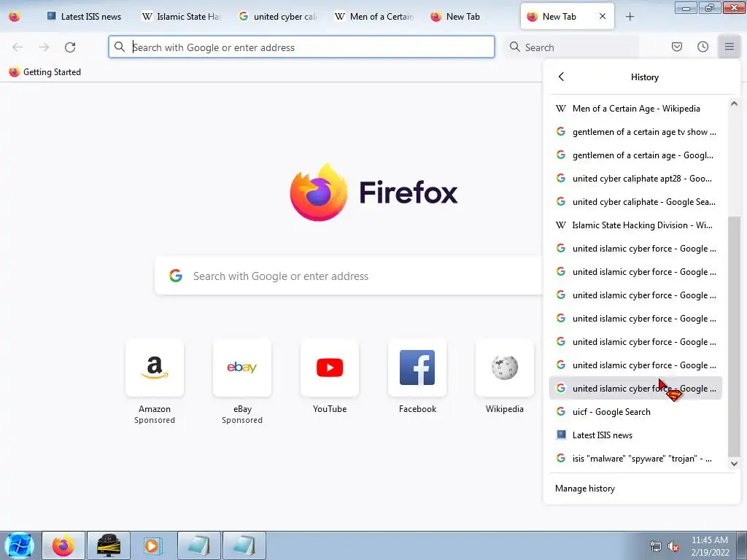Screen dimensions: 747x560
Task: Go back from History panel
Action: point(561,77)
